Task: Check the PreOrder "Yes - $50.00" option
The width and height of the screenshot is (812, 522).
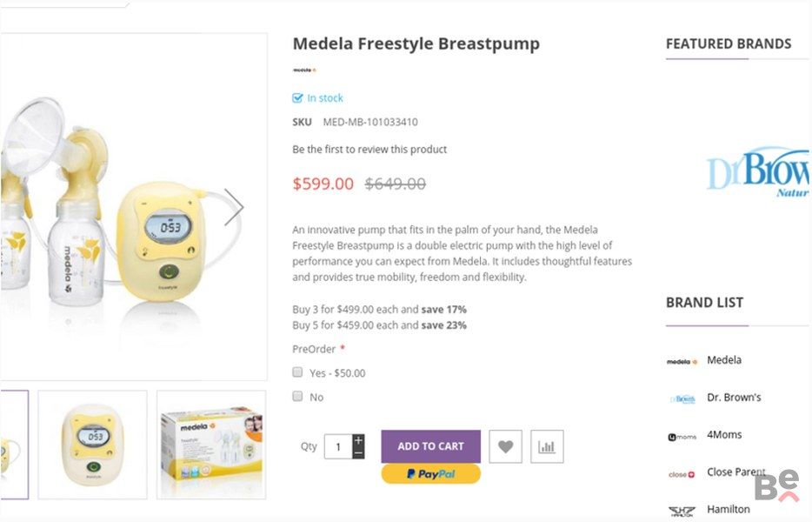Action: coord(298,372)
